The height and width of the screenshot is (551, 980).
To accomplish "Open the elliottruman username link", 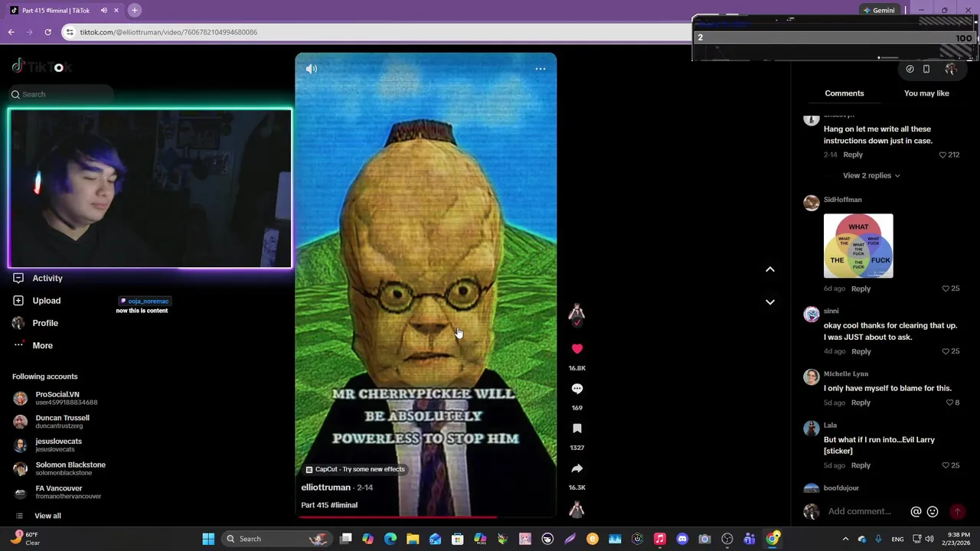I will click(x=325, y=487).
